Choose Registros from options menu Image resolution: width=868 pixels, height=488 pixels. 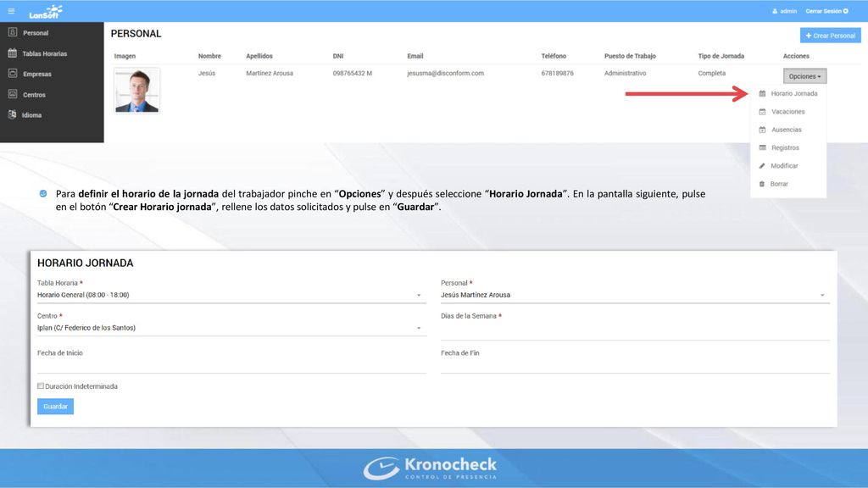[x=785, y=147]
